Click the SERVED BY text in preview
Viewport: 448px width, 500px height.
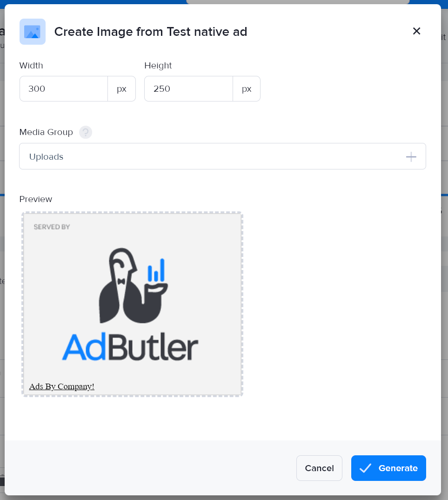point(52,227)
